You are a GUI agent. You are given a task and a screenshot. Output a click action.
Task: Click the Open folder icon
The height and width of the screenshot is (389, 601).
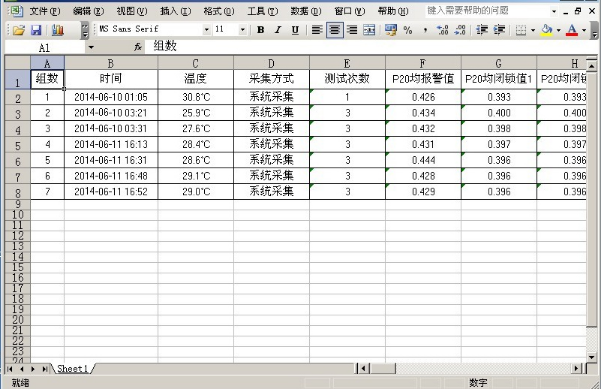(x=18, y=30)
